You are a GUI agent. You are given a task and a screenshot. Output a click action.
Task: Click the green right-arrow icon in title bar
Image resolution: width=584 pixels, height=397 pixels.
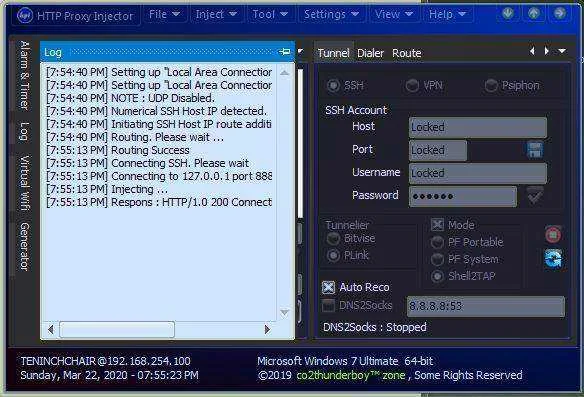(x=559, y=13)
